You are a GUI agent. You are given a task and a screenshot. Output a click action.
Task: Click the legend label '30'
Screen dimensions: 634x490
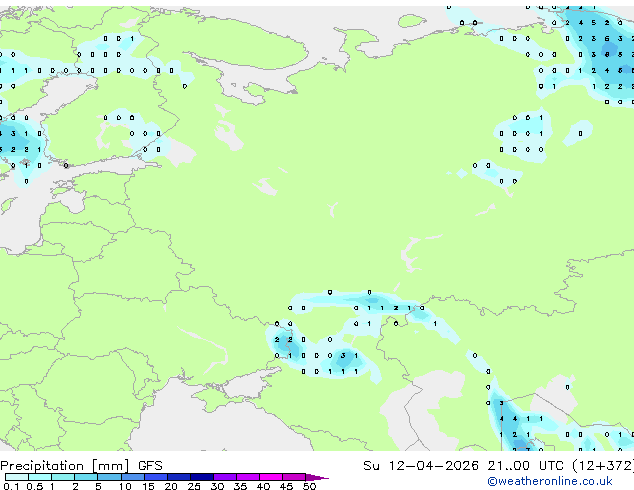pyautogui.click(x=217, y=486)
